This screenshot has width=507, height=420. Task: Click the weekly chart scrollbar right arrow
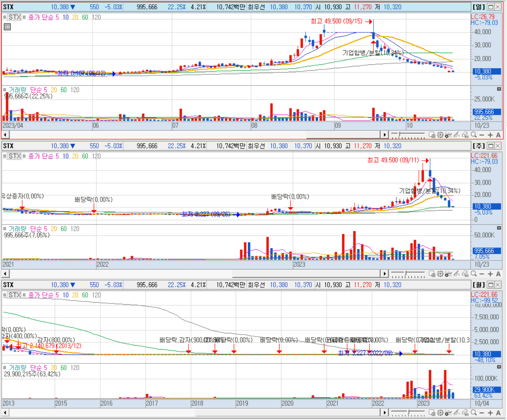pos(384,274)
